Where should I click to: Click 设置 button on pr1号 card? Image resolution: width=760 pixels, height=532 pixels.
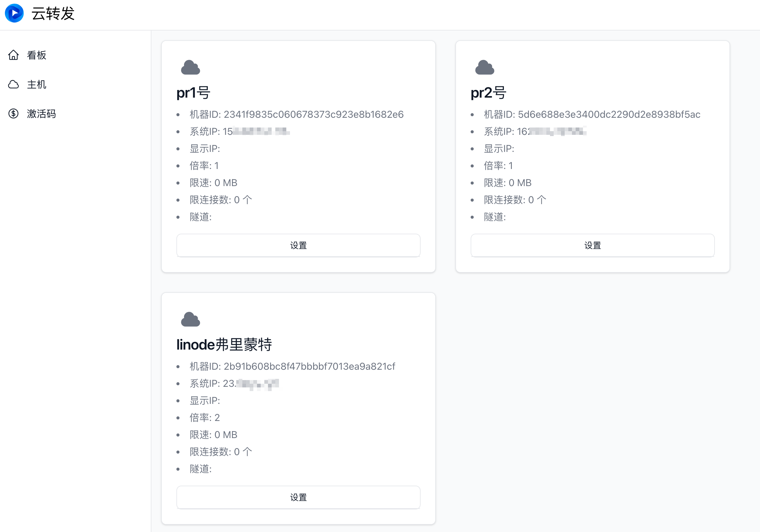(298, 246)
